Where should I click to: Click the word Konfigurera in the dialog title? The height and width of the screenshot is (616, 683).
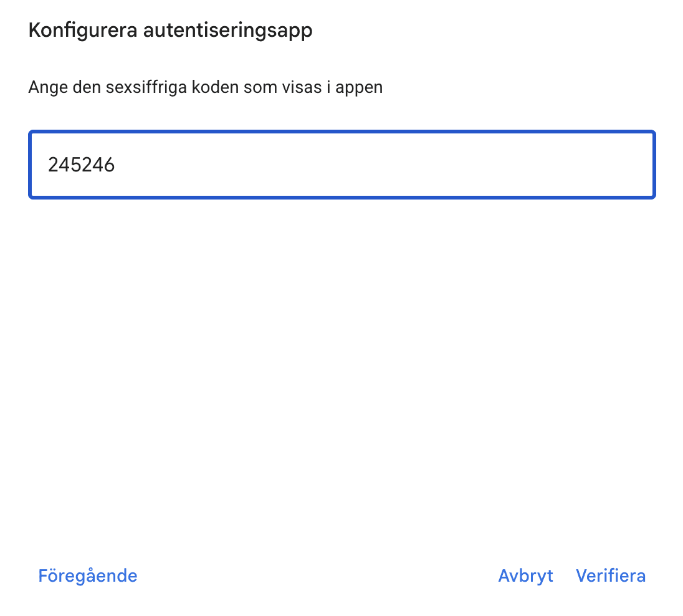(83, 31)
